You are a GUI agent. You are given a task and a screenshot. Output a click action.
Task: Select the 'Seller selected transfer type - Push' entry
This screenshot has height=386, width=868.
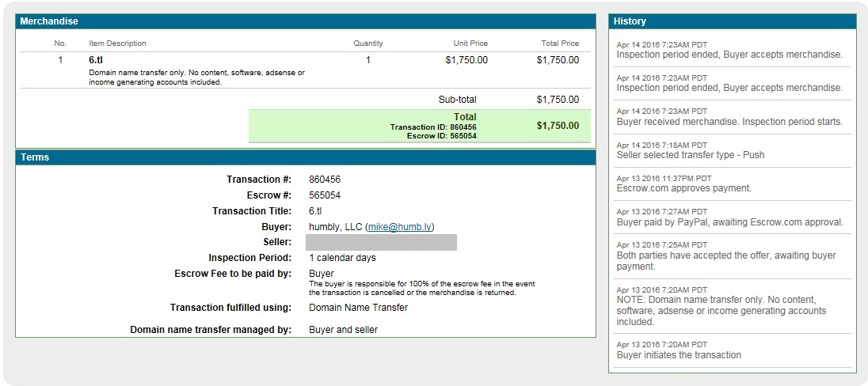click(690, 155)
